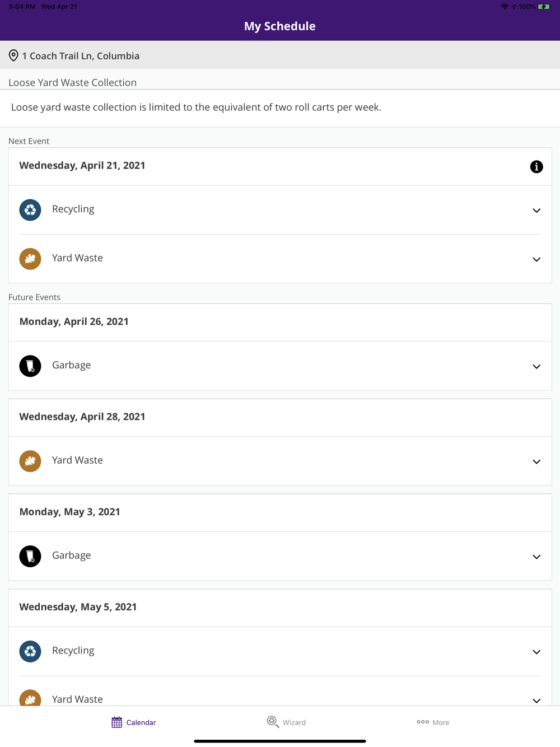The width and height of the screenshot is (560, 747).
Task: Select the Monday, May 3, 2021 header
Action: (x=70, y=512)
